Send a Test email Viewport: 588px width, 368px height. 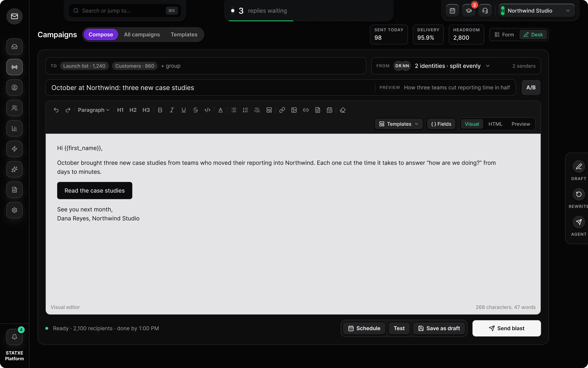(x=399, y=328)
